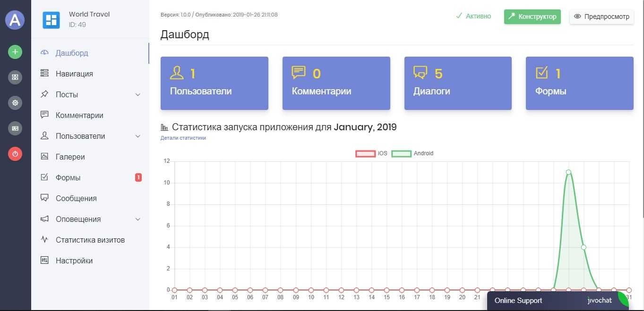Toggle the Android series in chart legend
644x311 pixels.
pyautogui.click(x=412, y=153)
